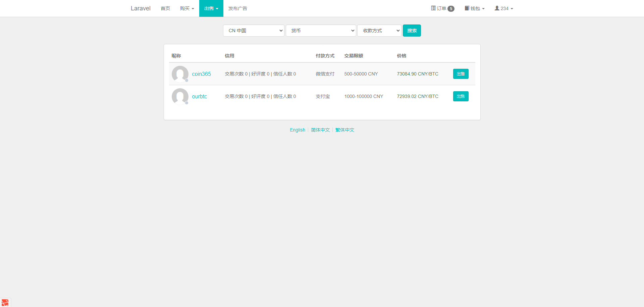Viewport: 644px width, 307px height.
Task: Click 出售 button for coin365
Action: 461,74
